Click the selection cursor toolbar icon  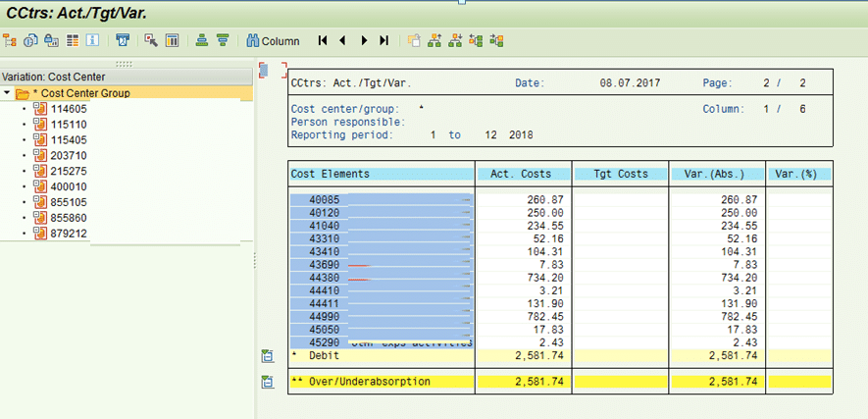(x=151, y=41)
